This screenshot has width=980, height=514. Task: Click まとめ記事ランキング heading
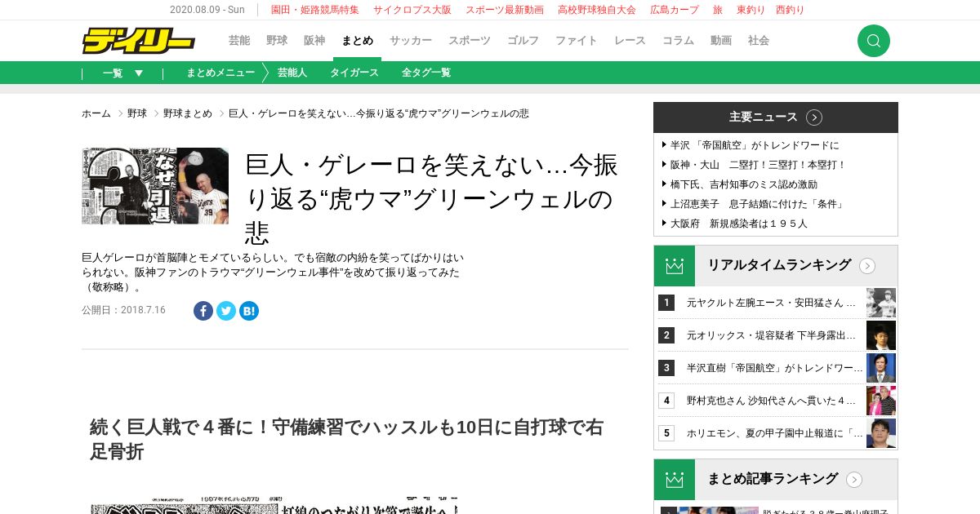coord(773,479)
